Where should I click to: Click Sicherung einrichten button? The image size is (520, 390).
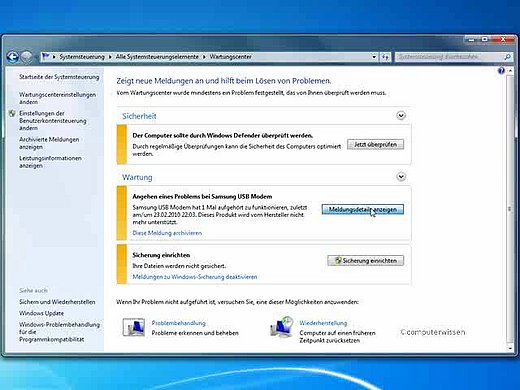pyautogui.click(x=366, y=261)
